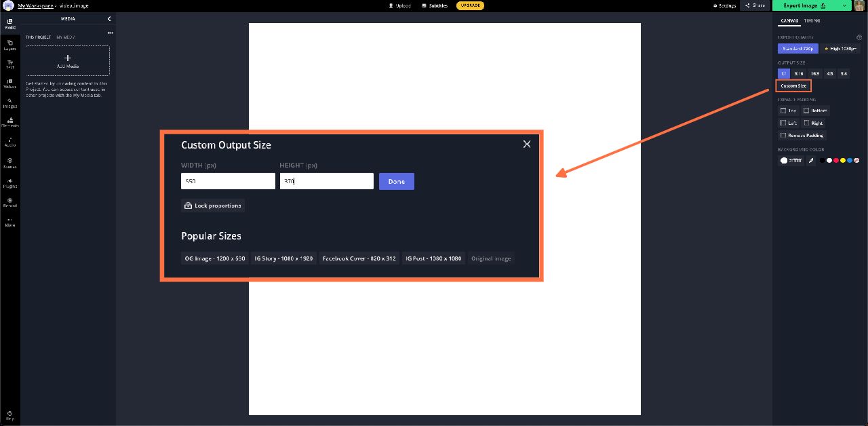Expand the Export Image dropdown arrow
868x426 pixels.
(x=844, y=5)
